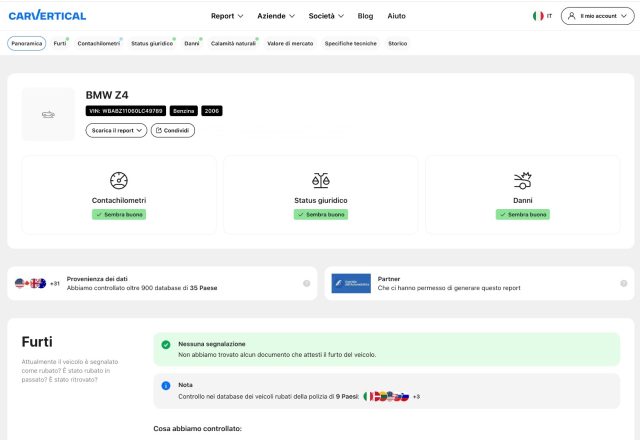The height and width of the screenshot is (440, 640).
Task: Click the legal scales icon
Action: point(321,180)
